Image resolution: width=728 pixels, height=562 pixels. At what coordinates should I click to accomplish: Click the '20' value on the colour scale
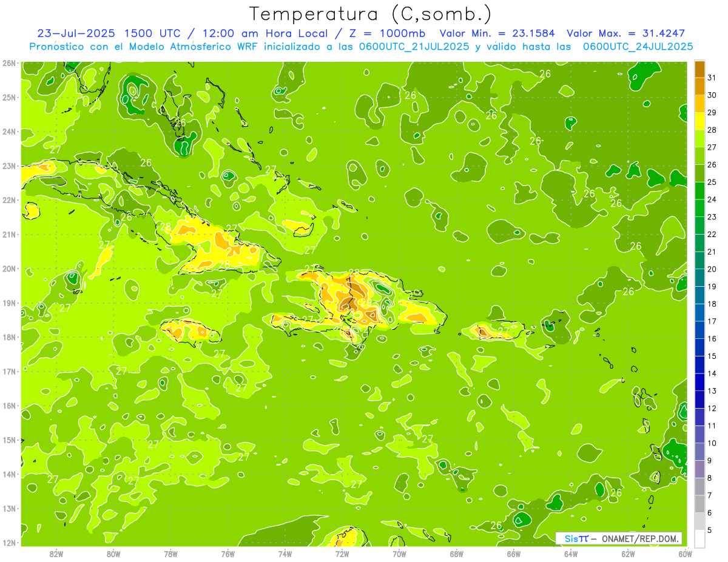712,269
